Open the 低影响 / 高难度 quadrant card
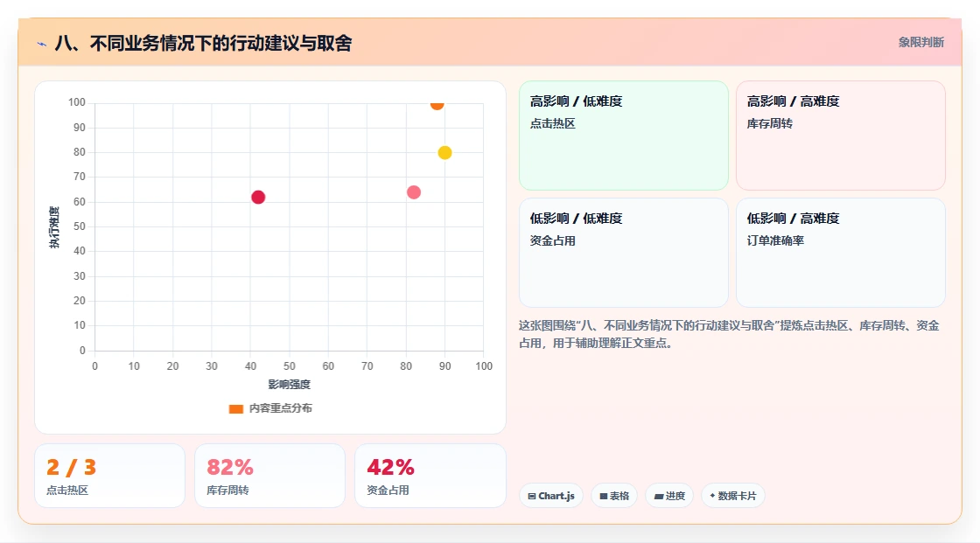Image resolution: width=980 pixels, height=543 pixels. click(841, 253)
